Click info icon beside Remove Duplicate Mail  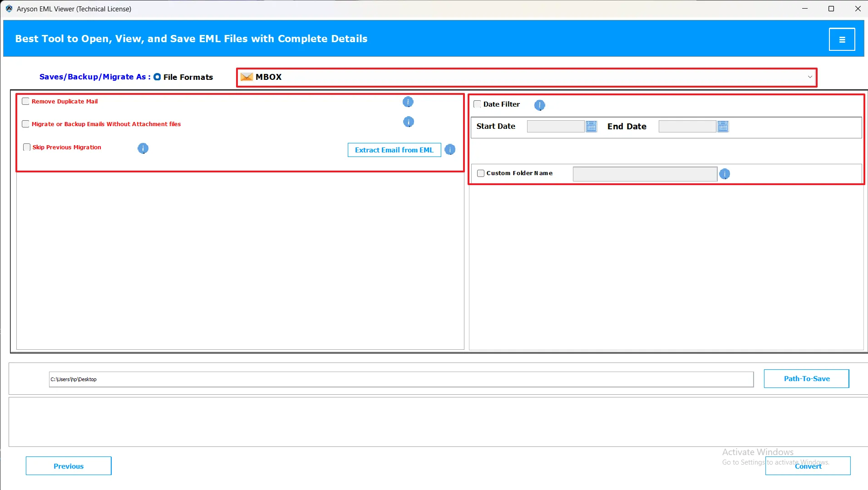(x=408, y=102)
